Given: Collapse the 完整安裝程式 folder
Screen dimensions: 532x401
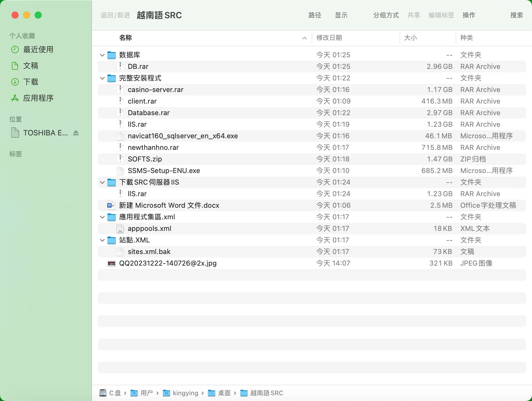Looking at the screenshot, I should click(102, 78).
